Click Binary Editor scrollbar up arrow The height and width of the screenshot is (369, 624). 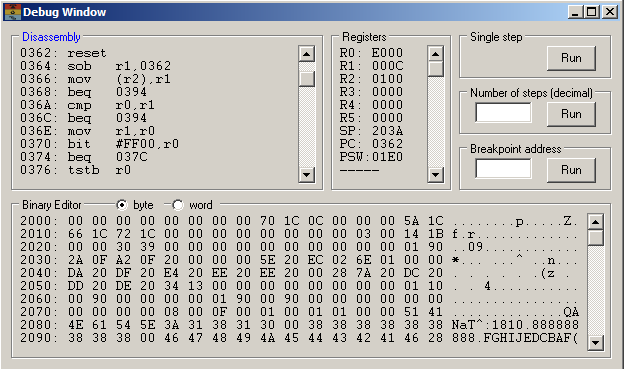coord(595,222)
